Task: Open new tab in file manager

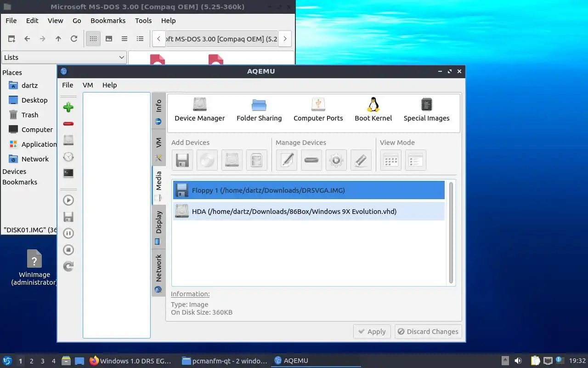Action: coord(11,39)
